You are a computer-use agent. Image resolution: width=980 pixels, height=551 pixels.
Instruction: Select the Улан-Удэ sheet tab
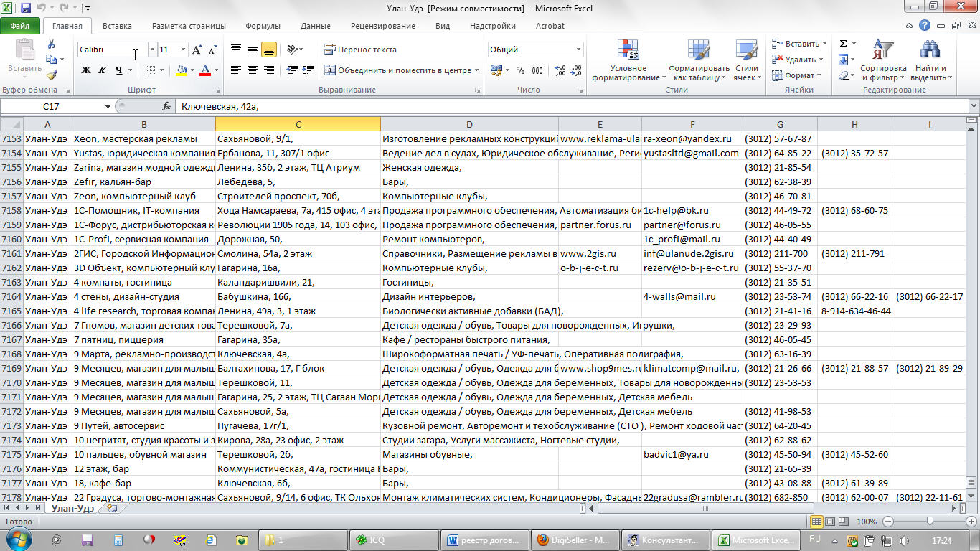(x=72, y=508)
